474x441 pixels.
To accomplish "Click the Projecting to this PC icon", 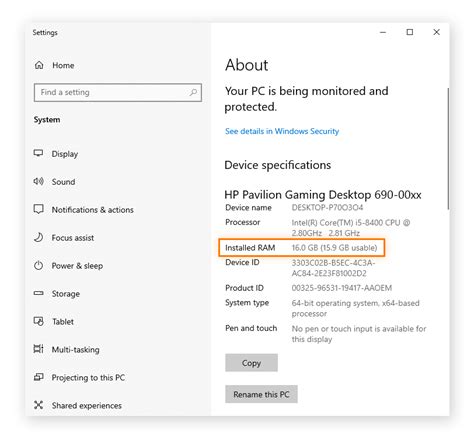I will 38,377.
